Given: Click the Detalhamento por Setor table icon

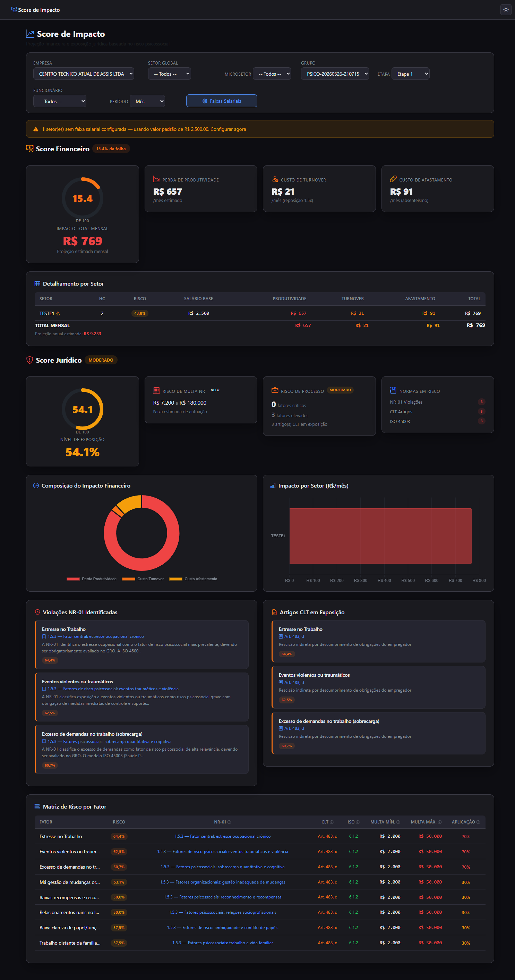Looking at the screenshot, I should pyautogui.click(x=37, y=284).
